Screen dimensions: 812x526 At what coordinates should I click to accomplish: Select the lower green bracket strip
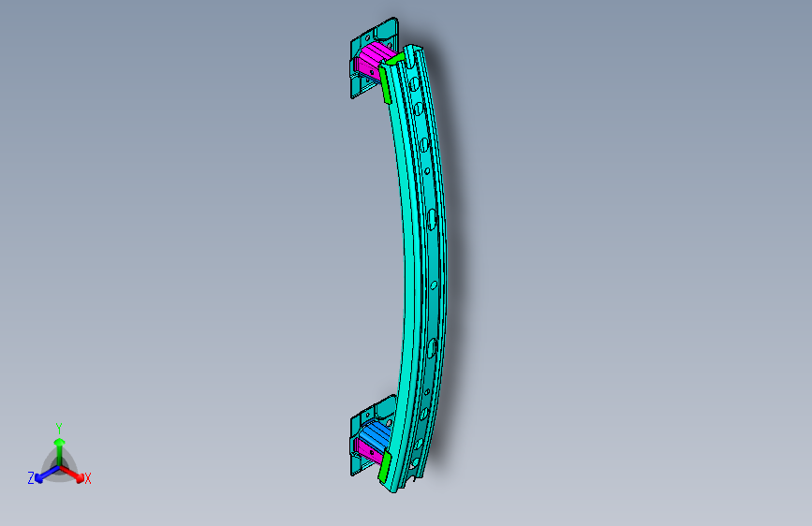click(384, 466)
